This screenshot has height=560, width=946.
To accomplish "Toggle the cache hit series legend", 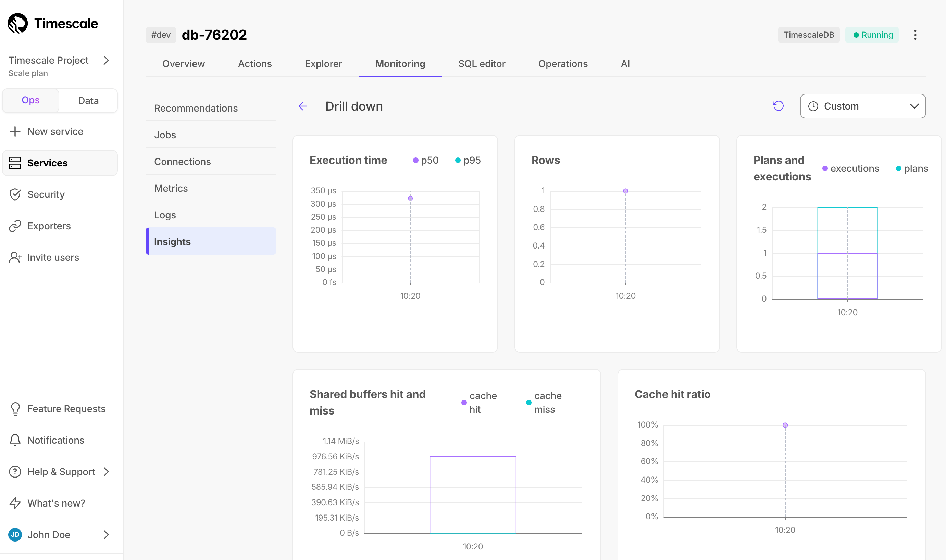I will 479,403.
